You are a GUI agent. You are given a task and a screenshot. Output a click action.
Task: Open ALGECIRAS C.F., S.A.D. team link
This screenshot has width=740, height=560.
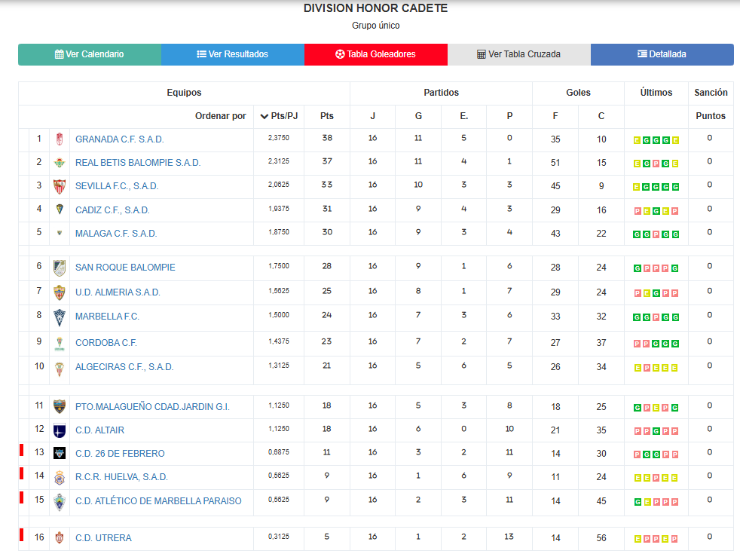coord(124,367)
